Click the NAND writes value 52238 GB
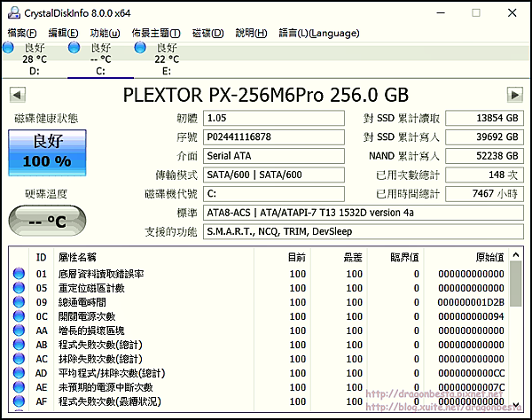 [484, 156]
